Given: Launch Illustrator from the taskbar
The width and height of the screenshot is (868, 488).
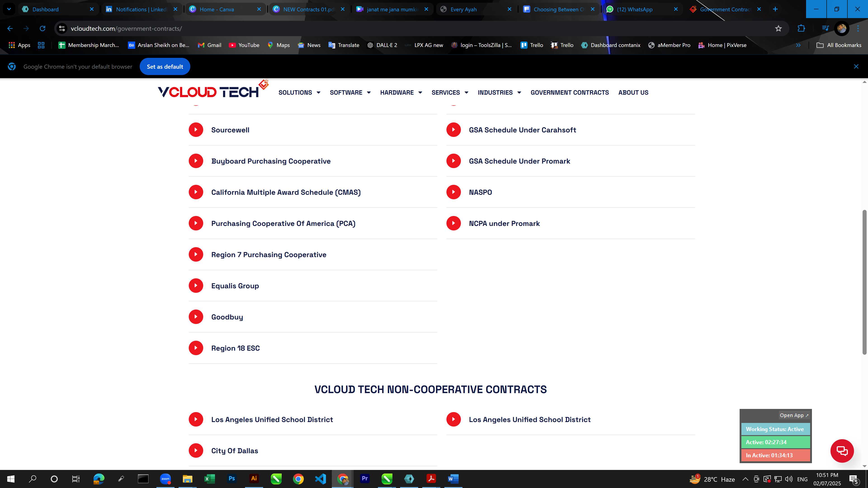Looking at the screenshot, I should tap(254, 479).
